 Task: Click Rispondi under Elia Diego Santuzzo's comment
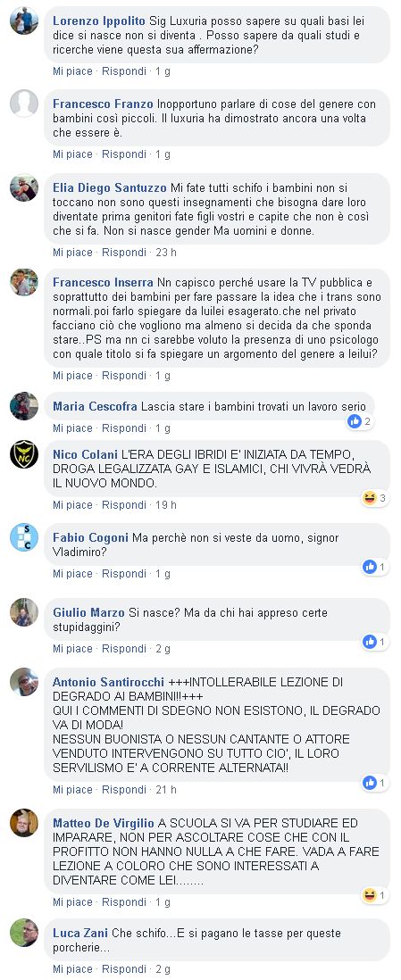[x=124, y=253]
